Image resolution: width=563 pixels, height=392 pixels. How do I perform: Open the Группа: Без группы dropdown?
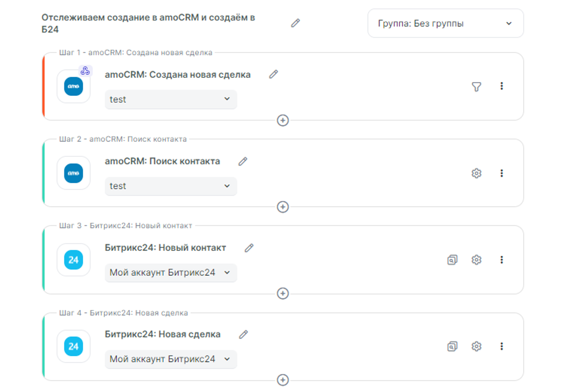(x=445, y=23)
